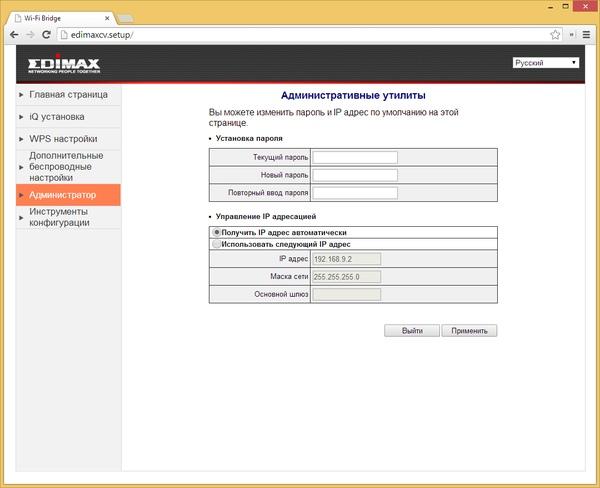Click the Выйти button
This screenshot has height=488, width=600.
412,331
